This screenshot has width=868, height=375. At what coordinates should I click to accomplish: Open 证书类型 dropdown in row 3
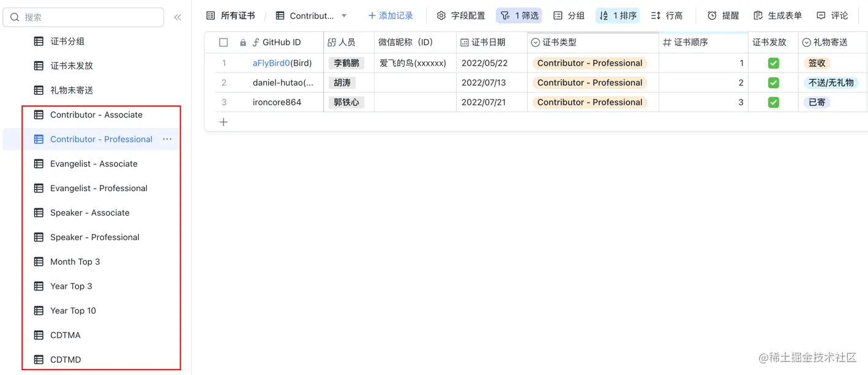[590, 102]
